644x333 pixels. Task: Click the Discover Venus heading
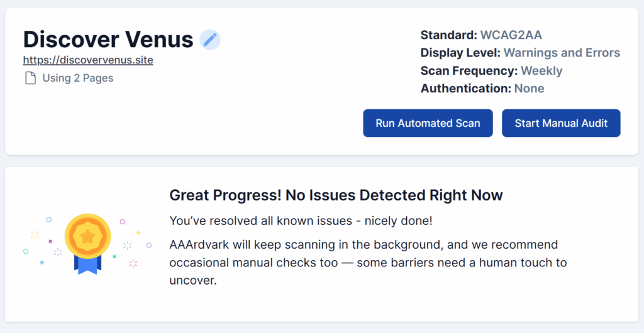pyautogui.click(x=108, y=40)
